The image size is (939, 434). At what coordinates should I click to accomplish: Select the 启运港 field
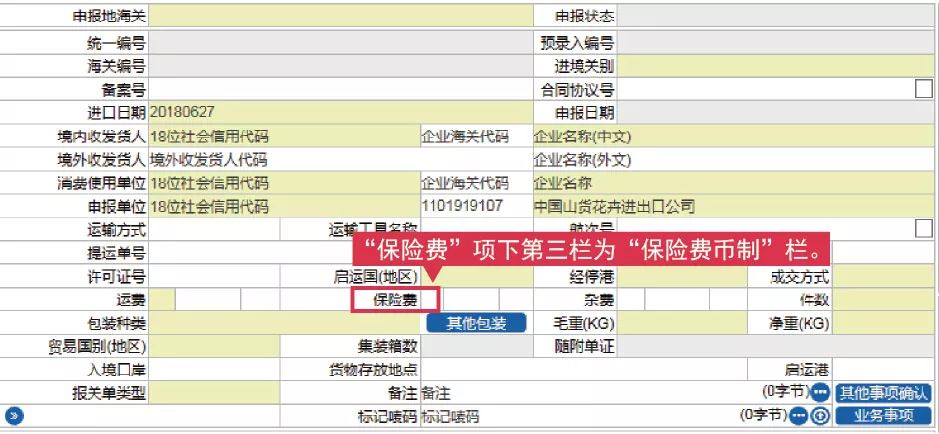coord(883,369)
